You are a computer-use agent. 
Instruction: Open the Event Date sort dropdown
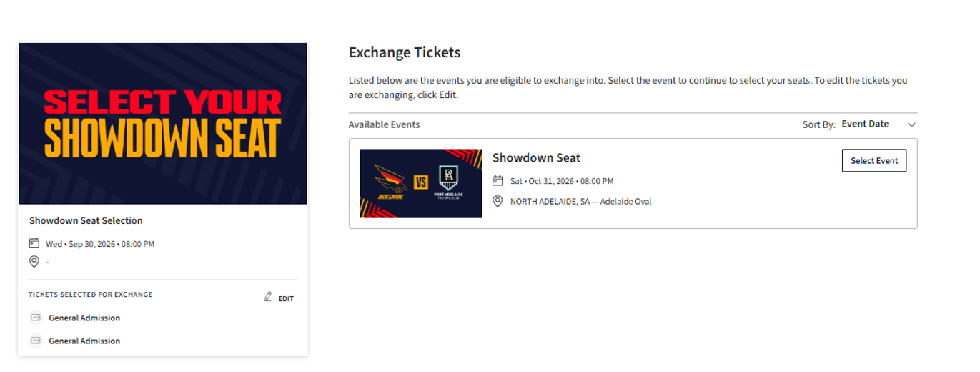click(865, 124)
